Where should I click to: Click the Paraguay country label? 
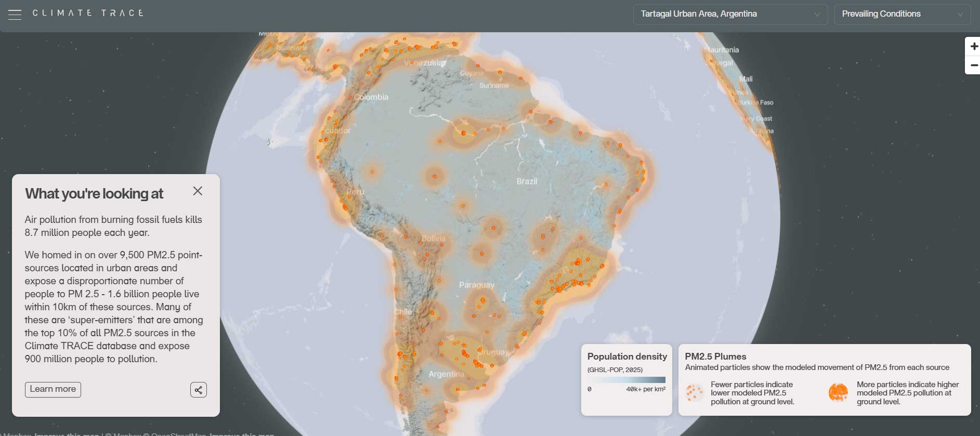pos(476,285)
